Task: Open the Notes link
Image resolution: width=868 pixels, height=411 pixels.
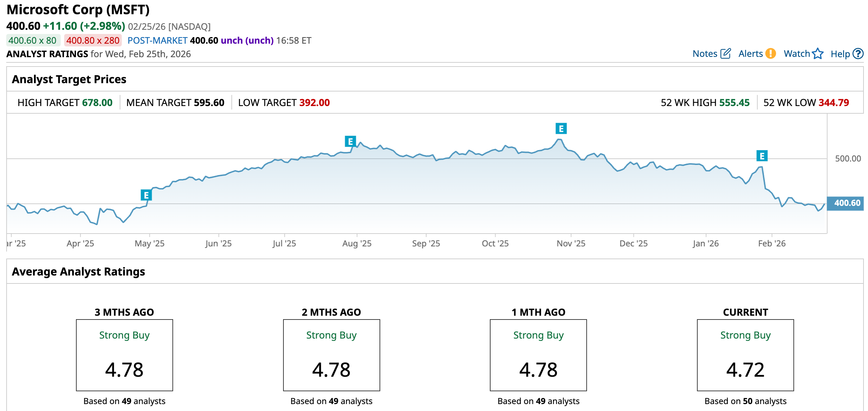Action: [705, 54]
